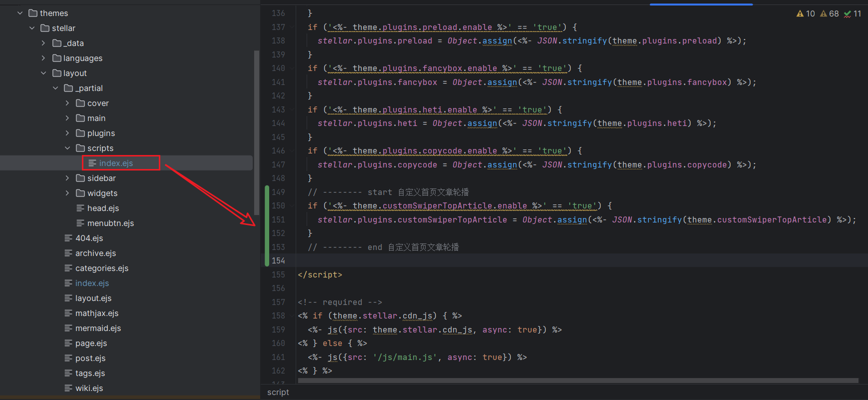868x400 pixels.
Task: Open layout.ejs in the file tree
Action: (x=93, y=298)
